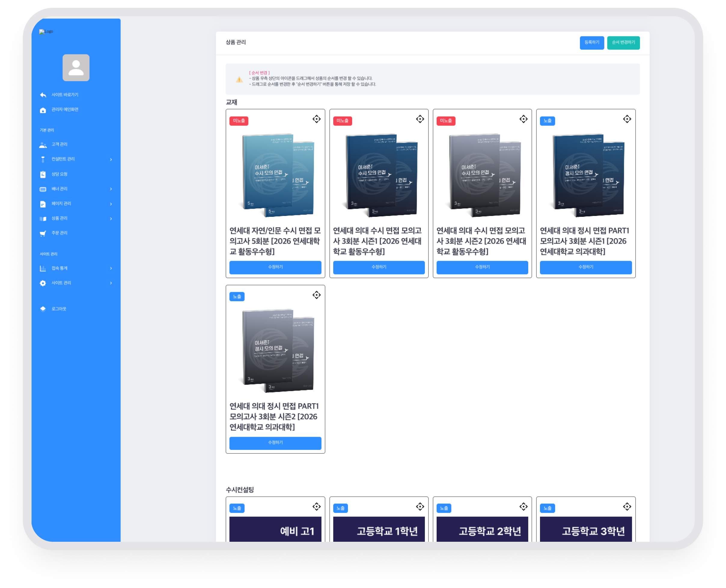Screen dimensions: 726x588
Task: Click the 예비 고1 banner image
Action: [275, 529]
